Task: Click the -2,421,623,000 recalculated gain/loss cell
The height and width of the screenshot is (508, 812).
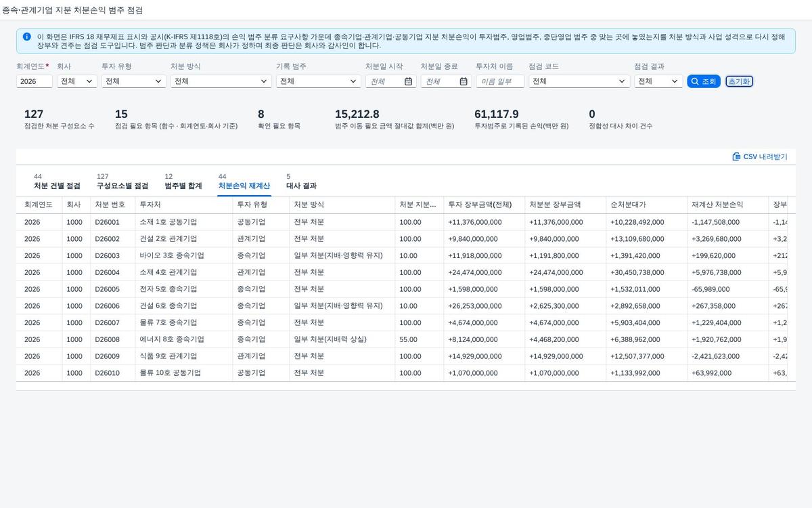Action: pos(727,356)
